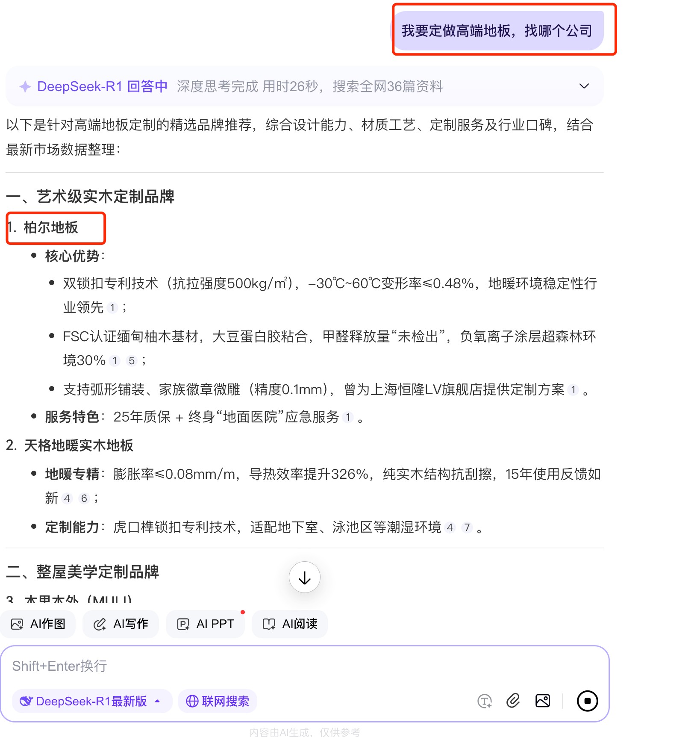Click the paperclip attachment icon
This screenshot has width=700, height=737.
(513, 701)
